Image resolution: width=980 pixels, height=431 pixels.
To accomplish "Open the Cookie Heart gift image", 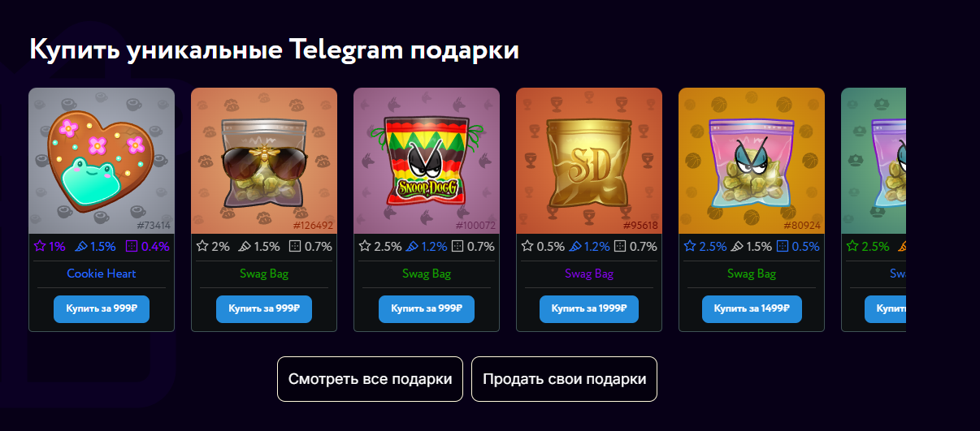I will tap(102, 161).
